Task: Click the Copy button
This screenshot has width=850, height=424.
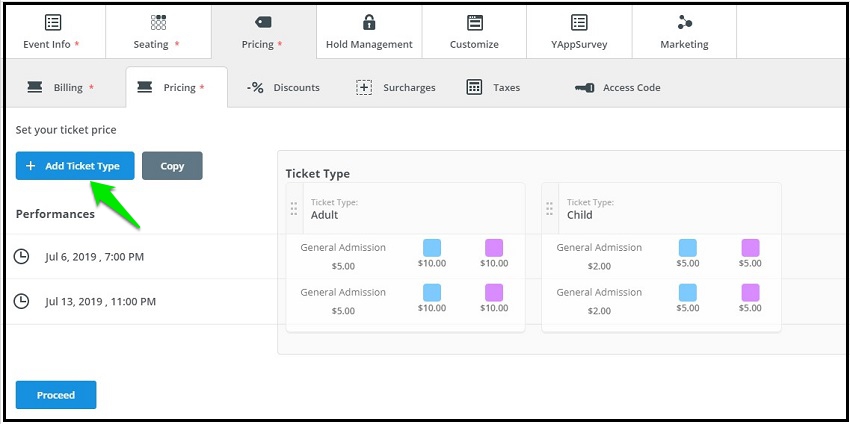Action: click(172, 166)
